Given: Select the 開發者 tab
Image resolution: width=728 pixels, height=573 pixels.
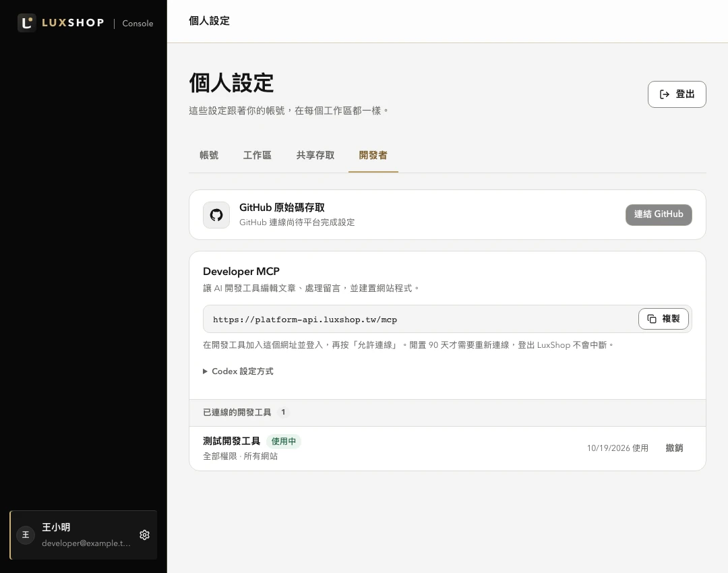Looking at the screenshot, I should (373, 155).
